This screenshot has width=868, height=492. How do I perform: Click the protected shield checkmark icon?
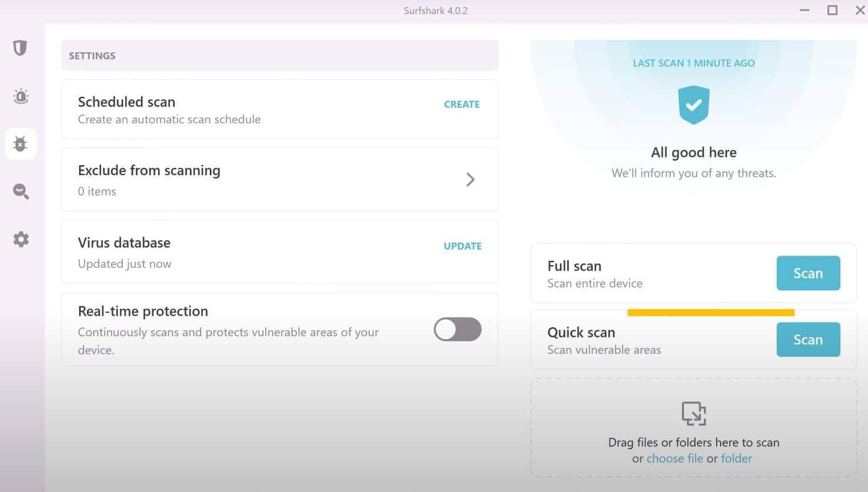click(x=694, y=105)
